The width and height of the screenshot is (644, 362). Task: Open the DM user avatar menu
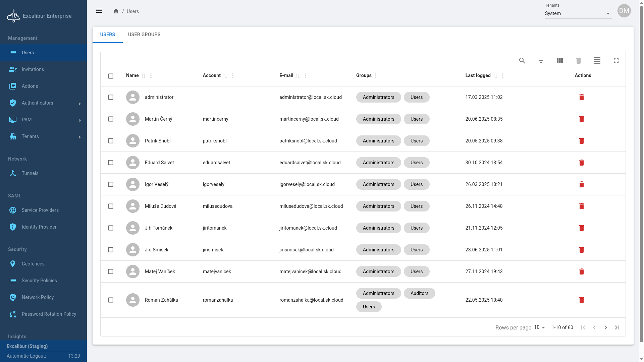(624, 11)
